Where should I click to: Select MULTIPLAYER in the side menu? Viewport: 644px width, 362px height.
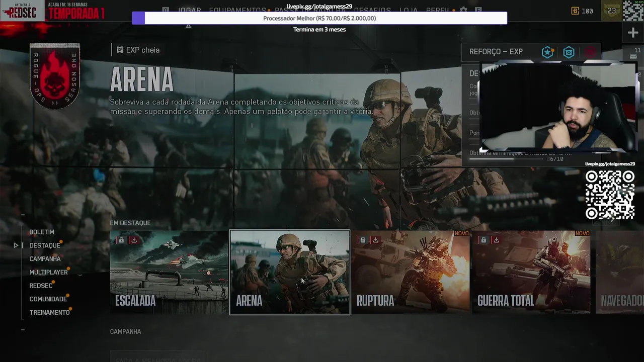(49, 273)
